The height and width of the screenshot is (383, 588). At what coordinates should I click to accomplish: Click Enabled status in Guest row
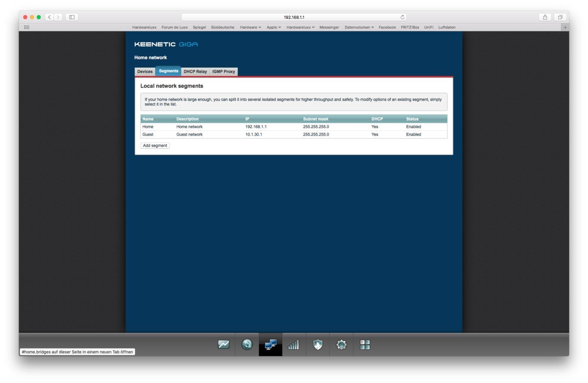click(x=413, y=135)
